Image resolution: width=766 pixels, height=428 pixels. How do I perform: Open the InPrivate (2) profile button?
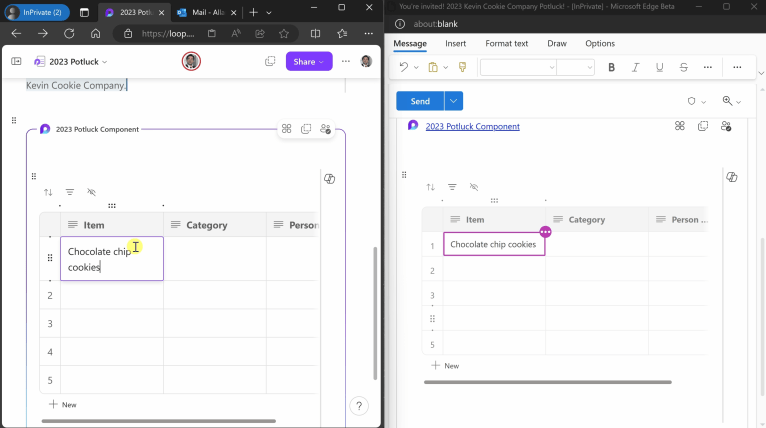coord(37,12)
